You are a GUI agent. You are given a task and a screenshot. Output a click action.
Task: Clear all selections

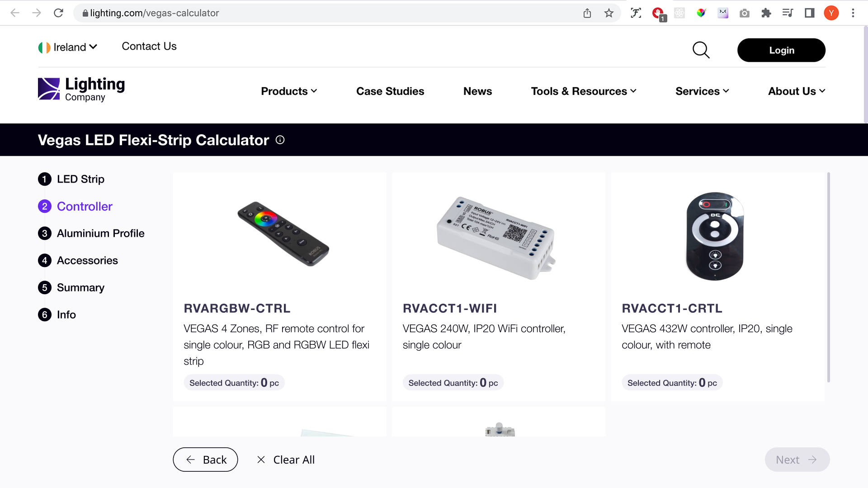point(286,460)
